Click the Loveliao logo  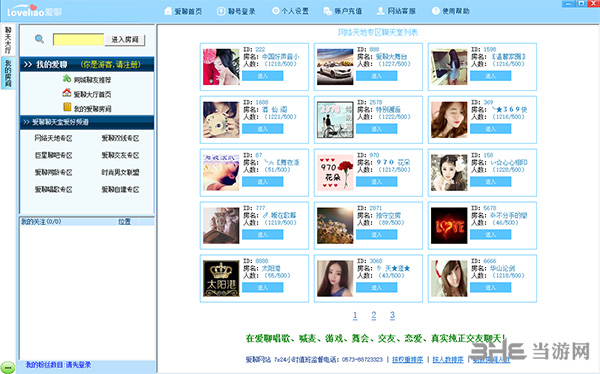(x=34, y=11)
